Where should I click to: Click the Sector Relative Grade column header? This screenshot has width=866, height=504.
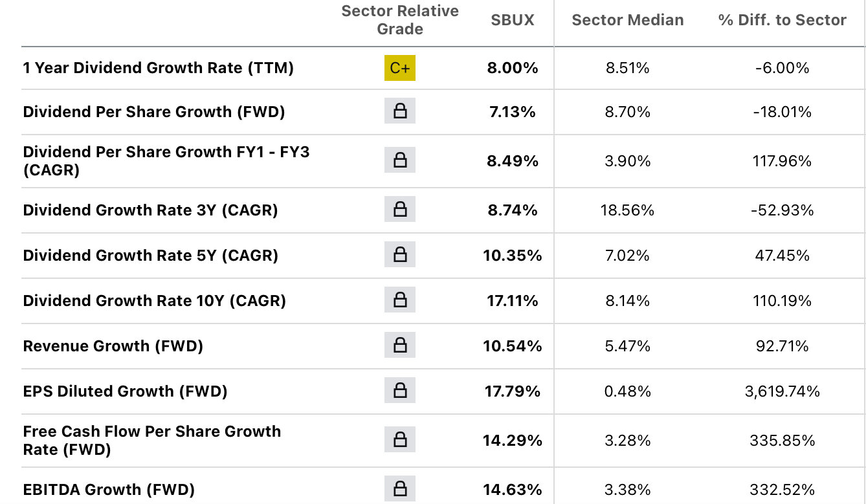400,20
